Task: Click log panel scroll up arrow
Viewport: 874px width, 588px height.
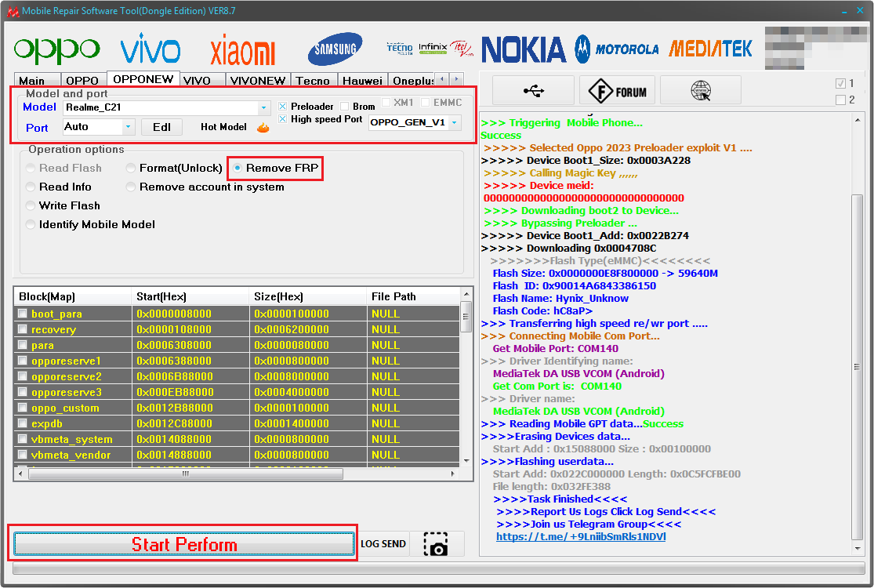Action: (x=858, y=120)
